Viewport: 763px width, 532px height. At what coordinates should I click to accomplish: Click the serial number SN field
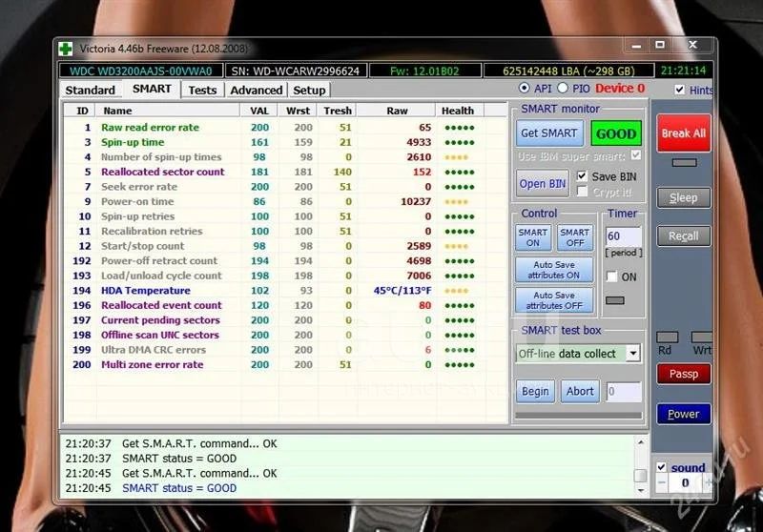coord(296,71)
